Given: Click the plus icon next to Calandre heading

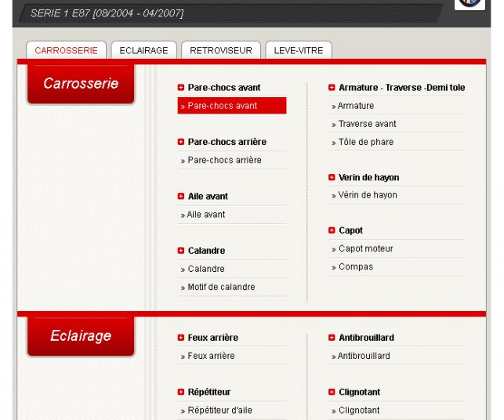Looking at the screenshot, I should (181, 250).
